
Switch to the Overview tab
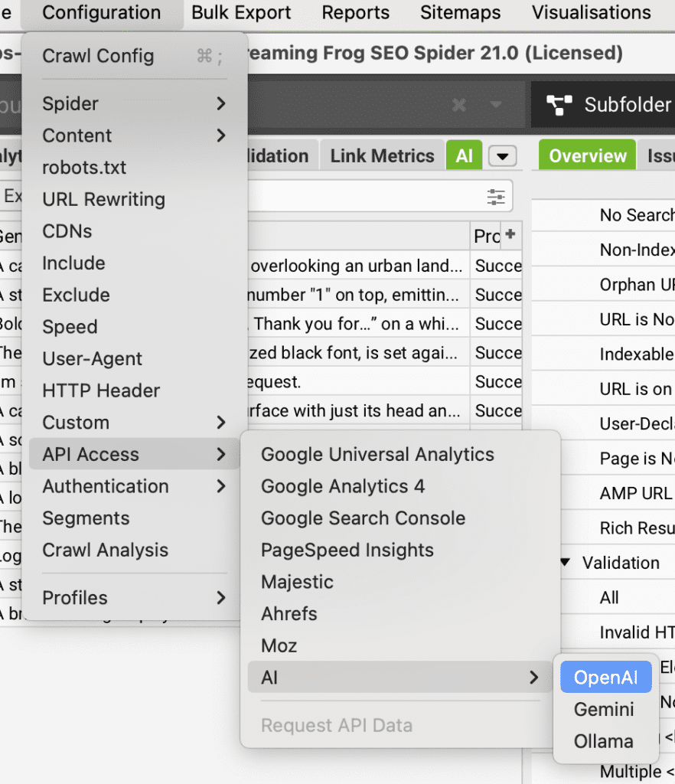click(x=587, y=156)
